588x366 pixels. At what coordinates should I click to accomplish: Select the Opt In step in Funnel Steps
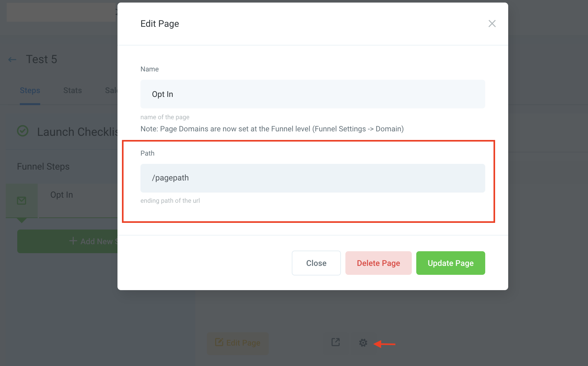(x=61, y=194)
